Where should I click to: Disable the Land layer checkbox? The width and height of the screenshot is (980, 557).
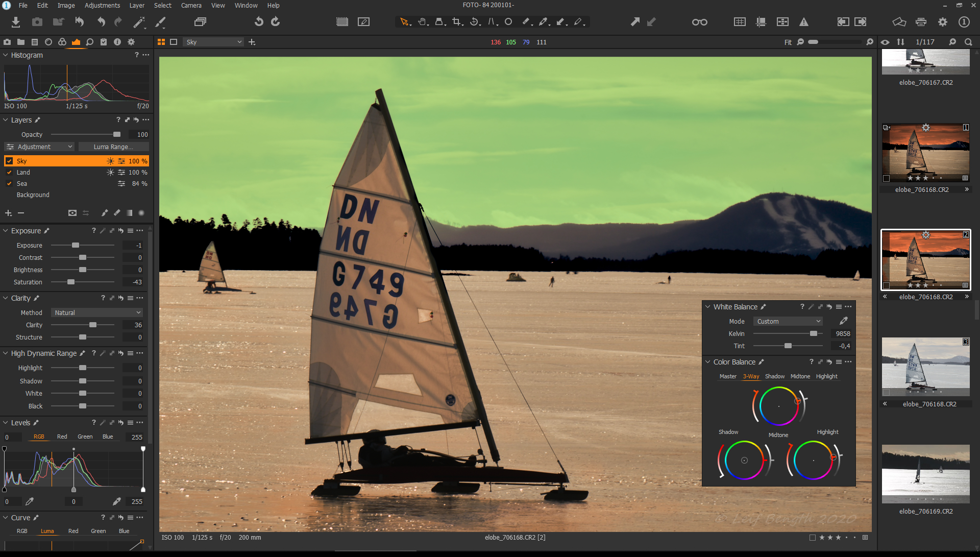(x=9, y=173)
